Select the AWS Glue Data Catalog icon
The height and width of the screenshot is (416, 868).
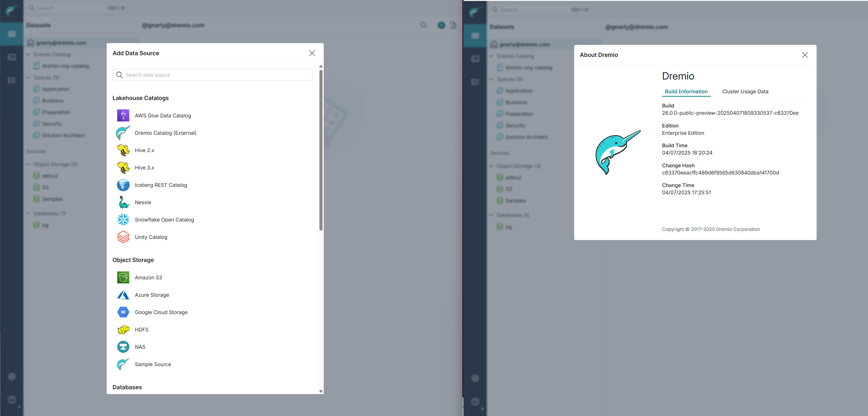coord(123,115)
